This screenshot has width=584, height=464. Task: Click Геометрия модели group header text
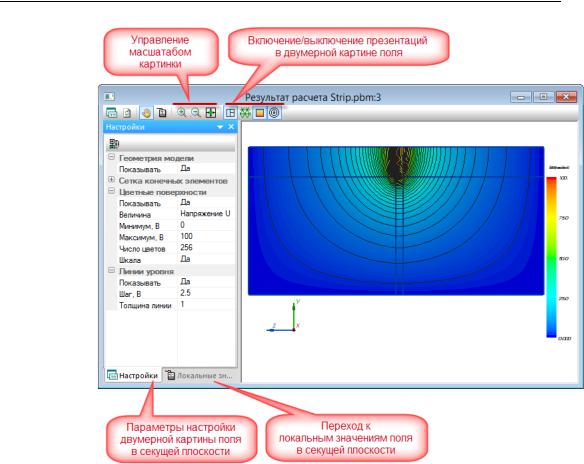[x=156, y=158]
